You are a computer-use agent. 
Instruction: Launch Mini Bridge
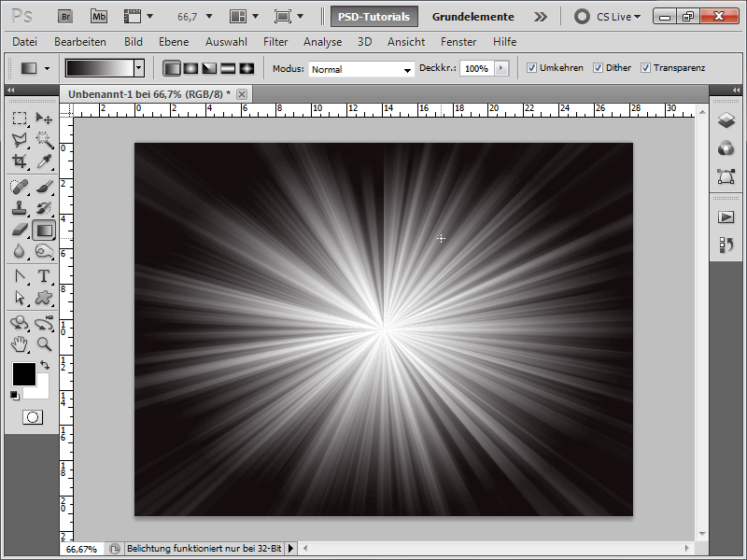[99, 17]
